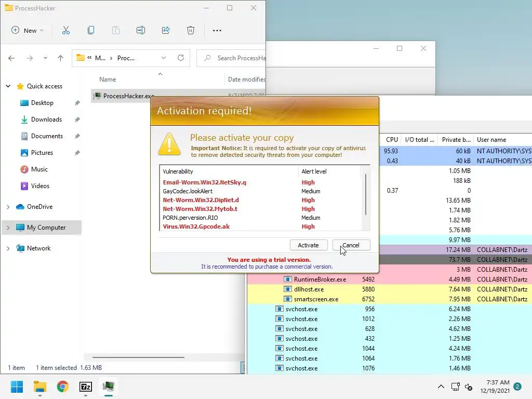Launch Google Chrome from the taskbar

pyautogui.click(x=63, y=387)
